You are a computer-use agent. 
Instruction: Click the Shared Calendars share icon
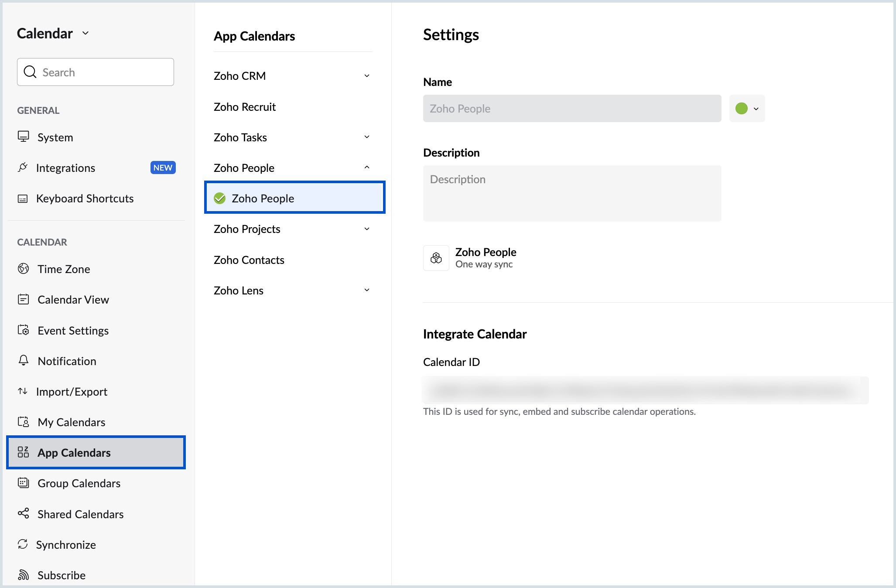coord(23,513)
